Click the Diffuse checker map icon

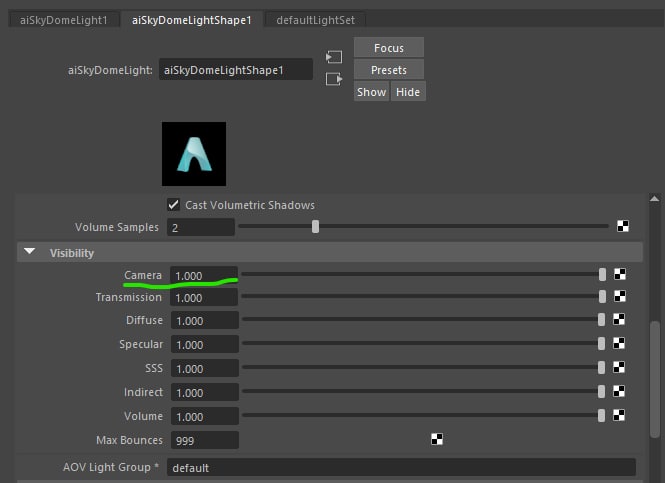(x=619, y=319)
